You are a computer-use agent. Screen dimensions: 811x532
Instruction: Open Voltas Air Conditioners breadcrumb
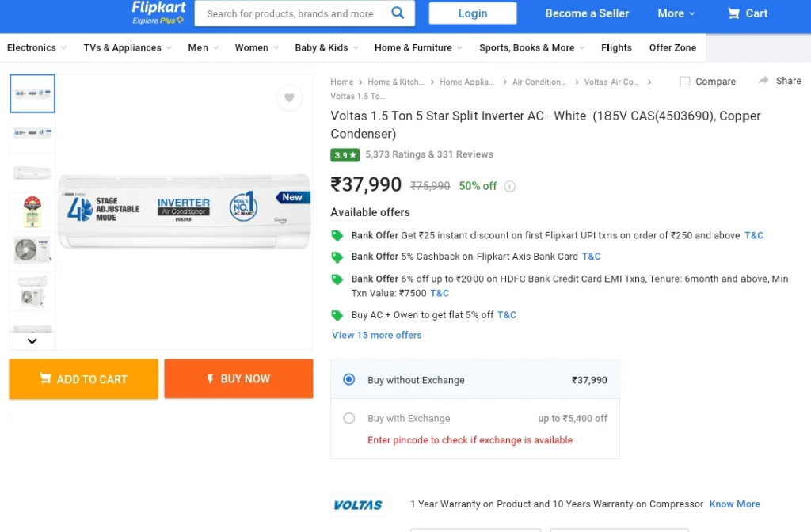click(x=611, y=82)
